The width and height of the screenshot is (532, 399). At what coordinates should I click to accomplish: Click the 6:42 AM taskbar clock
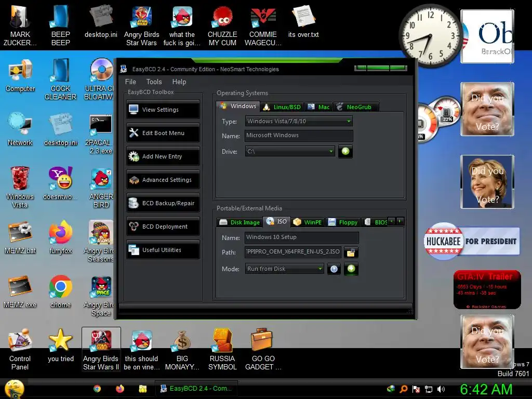(x=486, y=389)
